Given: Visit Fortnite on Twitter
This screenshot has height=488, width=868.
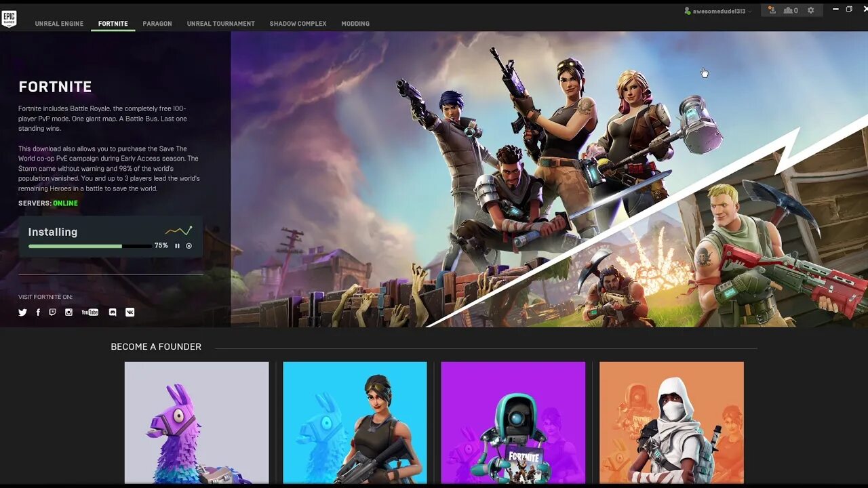Looking at the screenshot, I should pyautogui.click(x=22, y=312).
